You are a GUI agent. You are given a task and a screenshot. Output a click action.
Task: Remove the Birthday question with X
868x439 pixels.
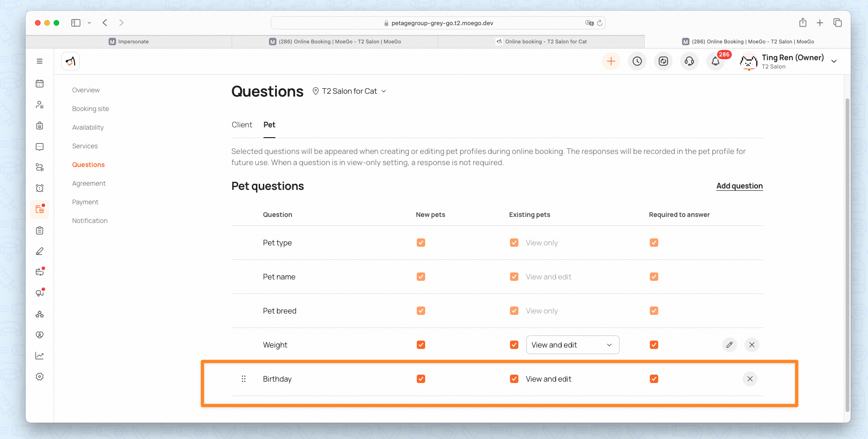(x=750, y=379)
